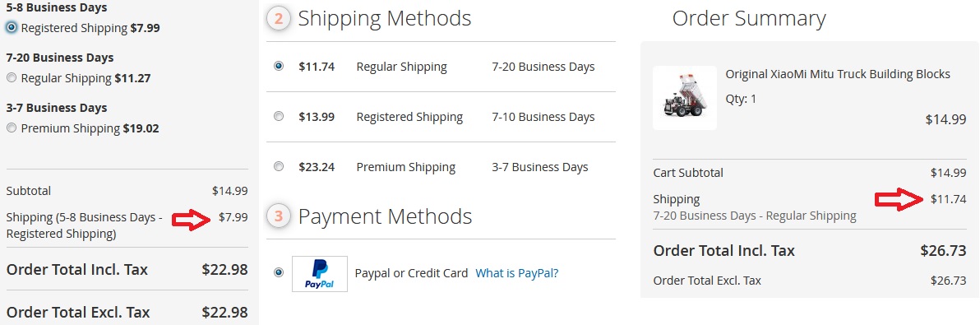This screenshot has width=980, height=325.
Task: Click the XiaoMi Mitu Truck product thumbnail
Action: 684,98
